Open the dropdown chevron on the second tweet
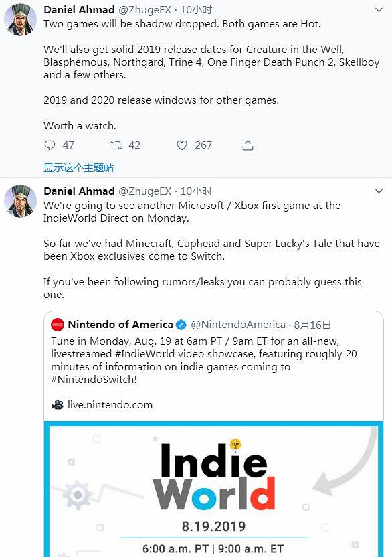The image size is (392, 557). [379, 191]
